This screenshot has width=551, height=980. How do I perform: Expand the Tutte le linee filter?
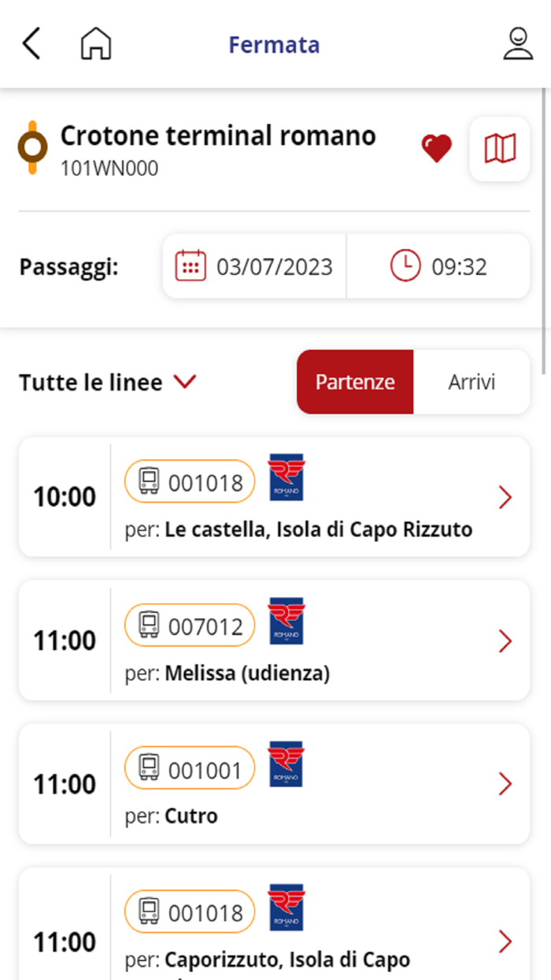click(x=108, y=382)
